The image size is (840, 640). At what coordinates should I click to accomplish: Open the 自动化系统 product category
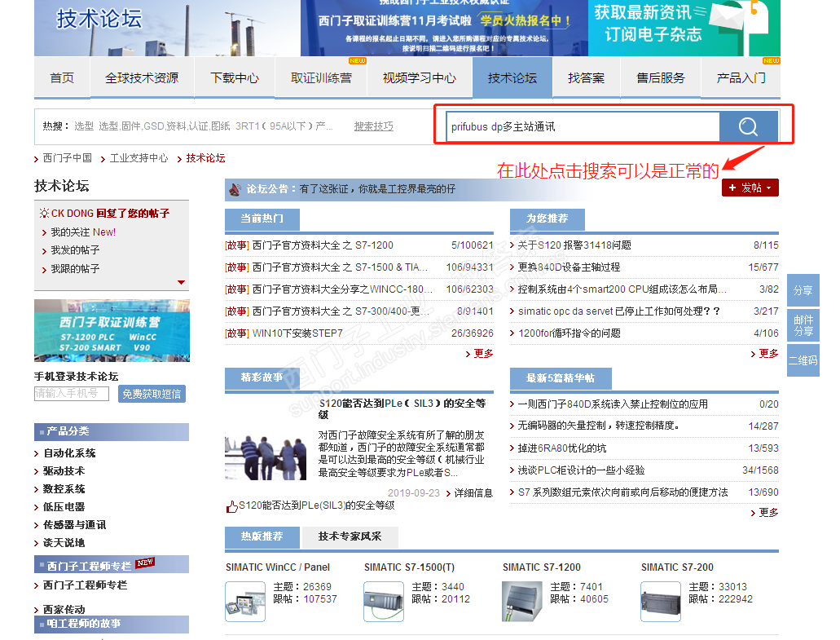click(x=69, y=453)
